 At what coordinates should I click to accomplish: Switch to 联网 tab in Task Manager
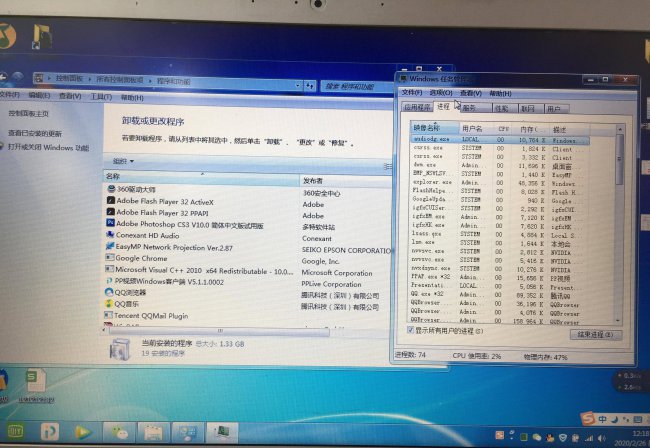[530, 109]
